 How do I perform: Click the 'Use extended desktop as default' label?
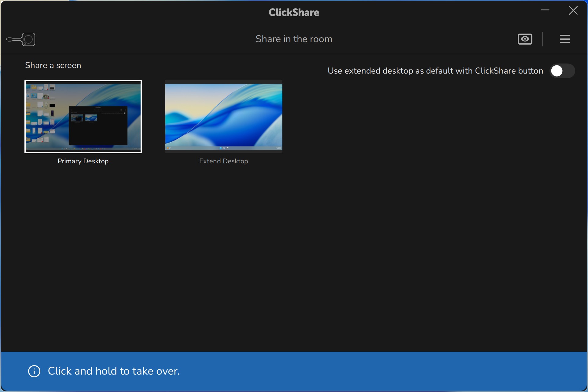[x=435, y=71]
